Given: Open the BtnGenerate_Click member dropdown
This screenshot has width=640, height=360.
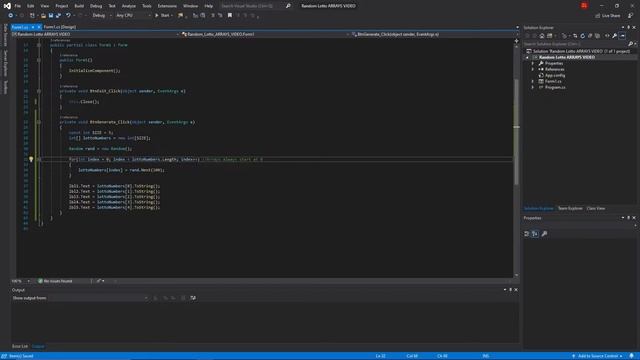Looking at the screenshot, I should [435, 34].
